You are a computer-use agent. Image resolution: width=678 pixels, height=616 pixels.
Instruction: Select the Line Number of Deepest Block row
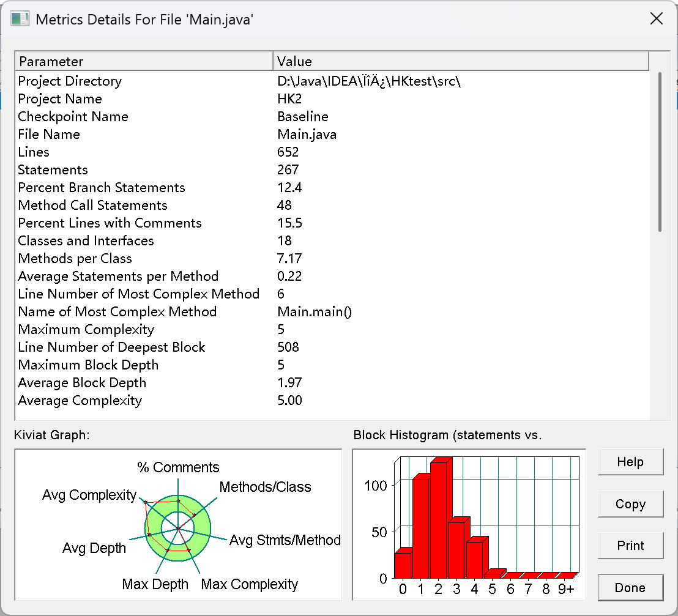[x=332, y=347]
